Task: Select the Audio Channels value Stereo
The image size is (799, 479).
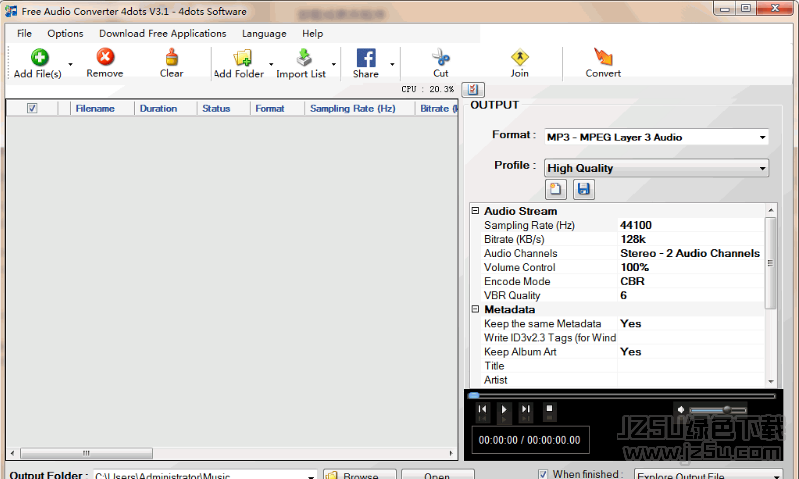Action: [x=690, y=253]
